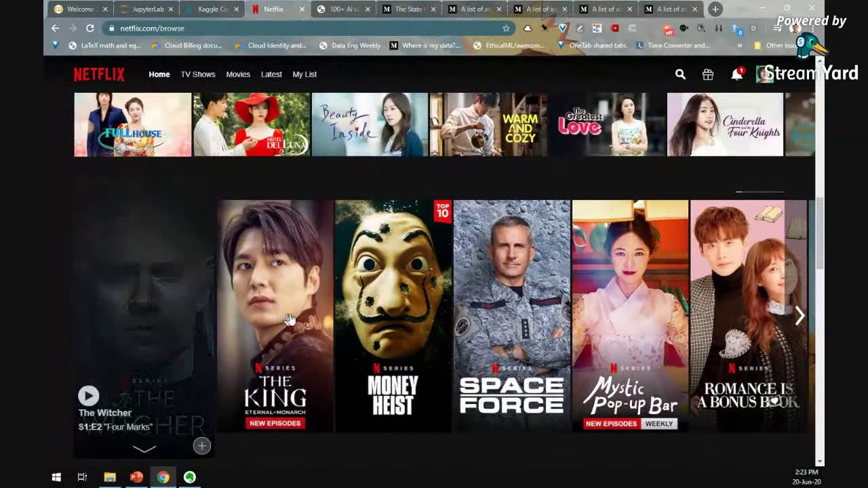Switch to the Welcome tab
Image resolution: width=868 pixels, height=488 pixels.
[x=80, y=9]
